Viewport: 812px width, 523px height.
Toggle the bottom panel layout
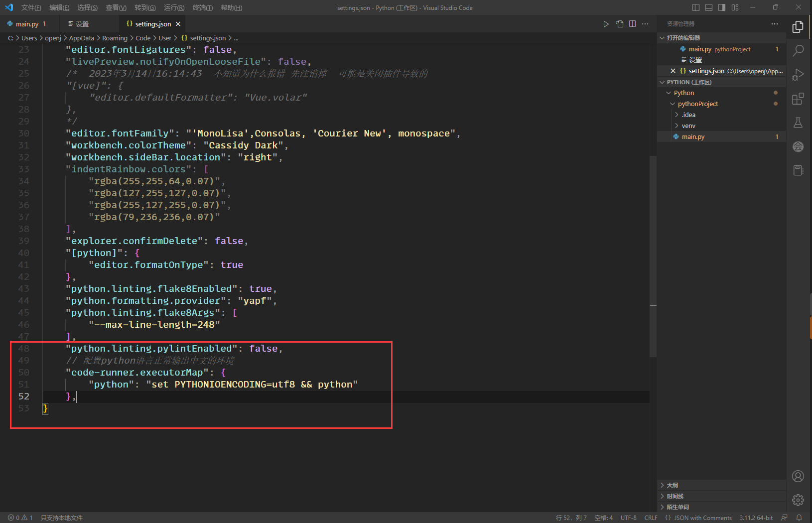(709, 7)
